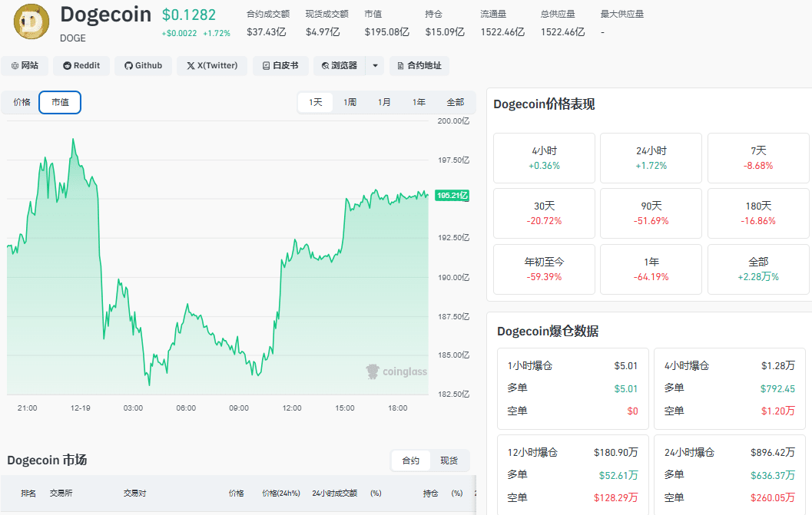Click the $792.45 long liquidation value
Image resolution: width=812 pixels, height=515 pixels.
pyautogui.click(x=777, y=388)
